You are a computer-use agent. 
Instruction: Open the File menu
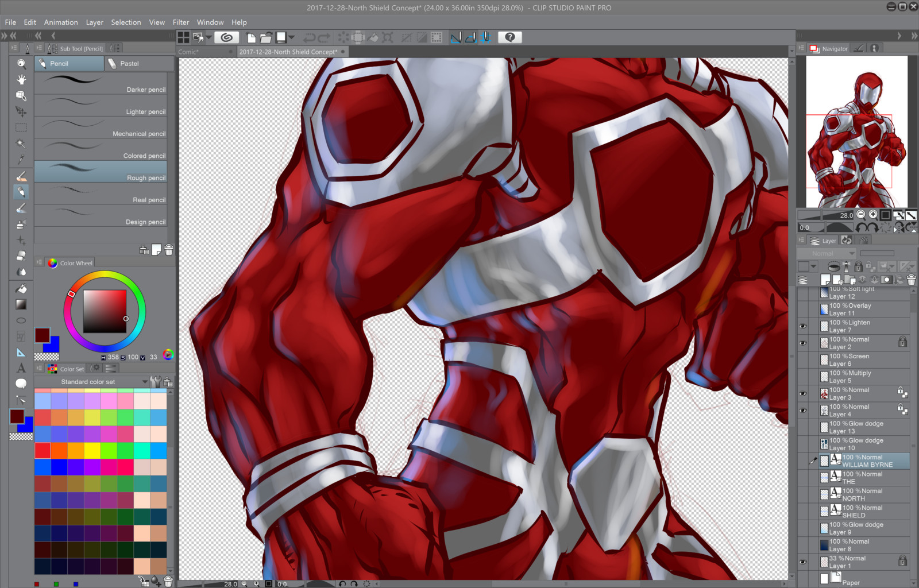tap(10, 22)
